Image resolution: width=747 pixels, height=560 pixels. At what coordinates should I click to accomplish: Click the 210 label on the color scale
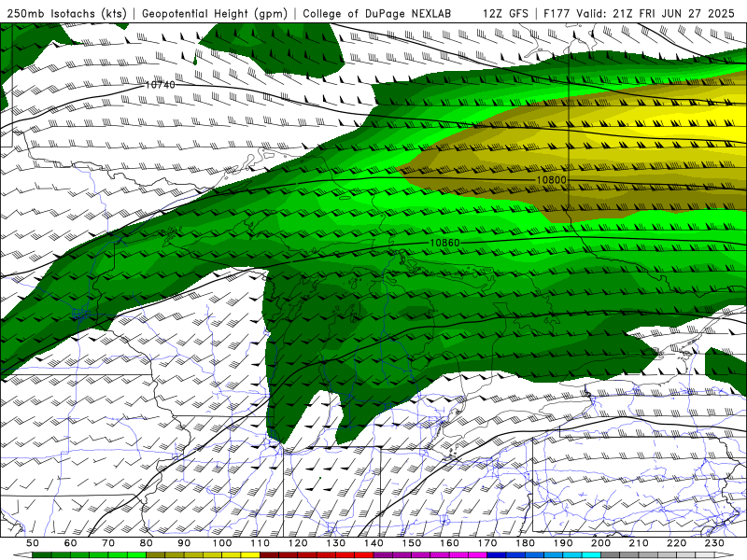click(639, 543)
